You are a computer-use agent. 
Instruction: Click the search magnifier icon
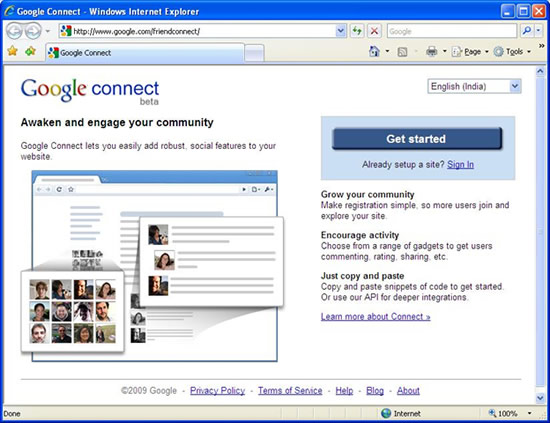pyautogui.click(x=526, y=31)
